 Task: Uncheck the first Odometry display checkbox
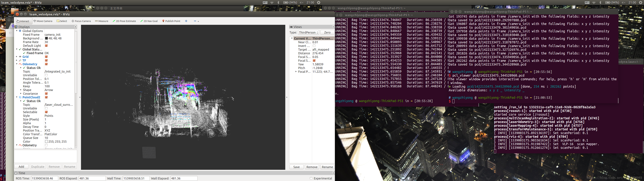click(x=46, y=64)
